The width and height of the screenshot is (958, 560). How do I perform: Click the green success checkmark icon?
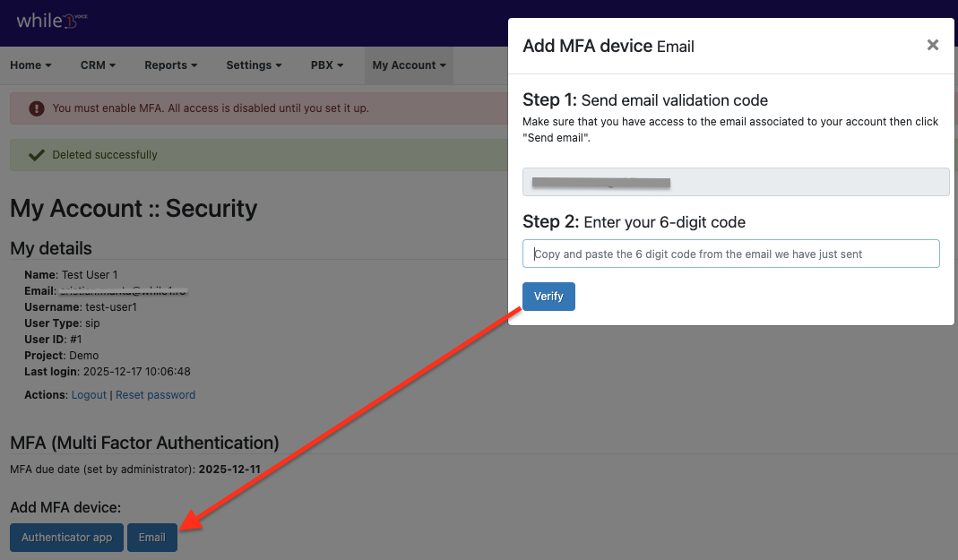coord(36,155)
